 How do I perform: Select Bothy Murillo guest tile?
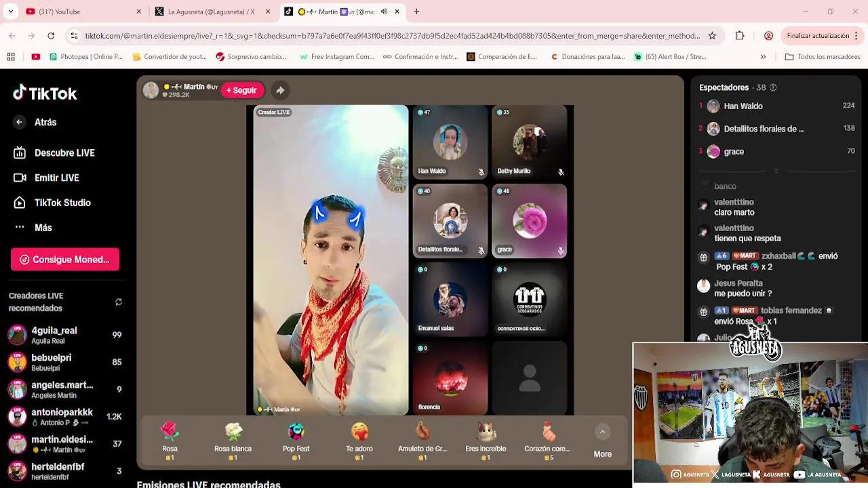pyautogui.click(x=530, y=142)
